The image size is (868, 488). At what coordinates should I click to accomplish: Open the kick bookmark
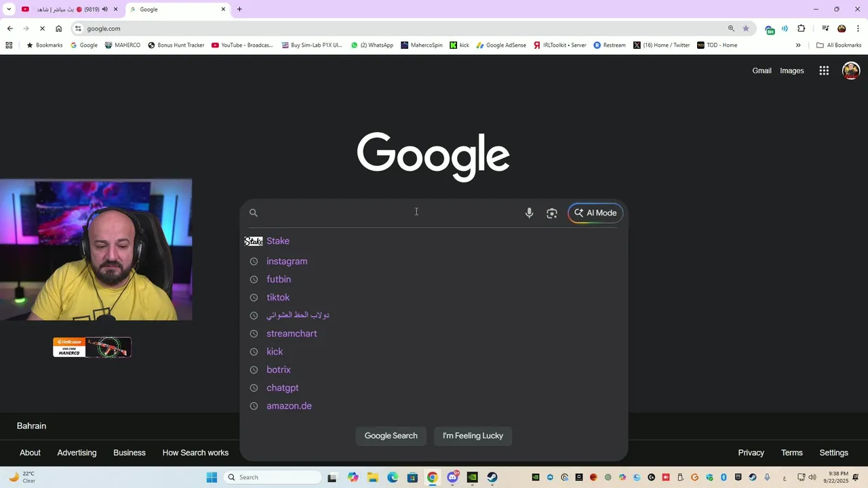pos(460,45)
